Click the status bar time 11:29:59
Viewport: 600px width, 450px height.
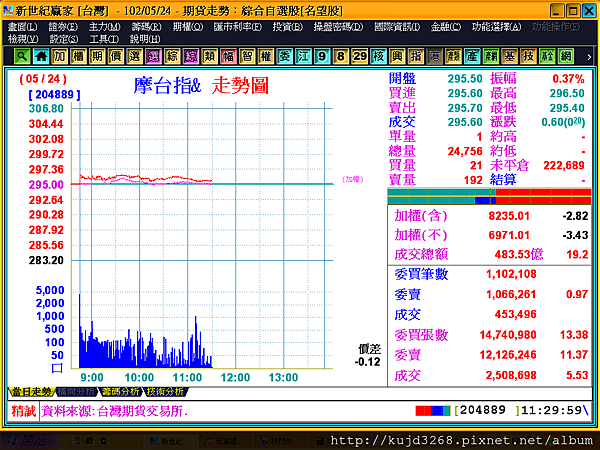tap(551, 411)
